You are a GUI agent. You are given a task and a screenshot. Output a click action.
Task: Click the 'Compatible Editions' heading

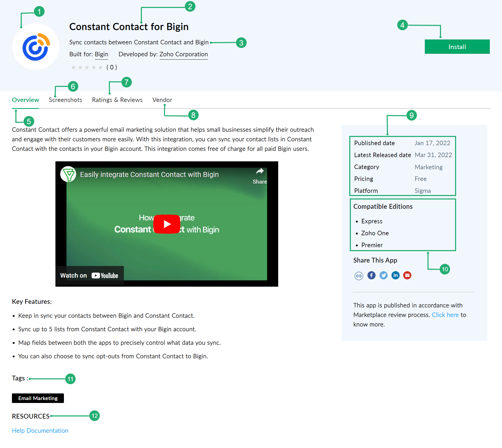coord(383,207)
